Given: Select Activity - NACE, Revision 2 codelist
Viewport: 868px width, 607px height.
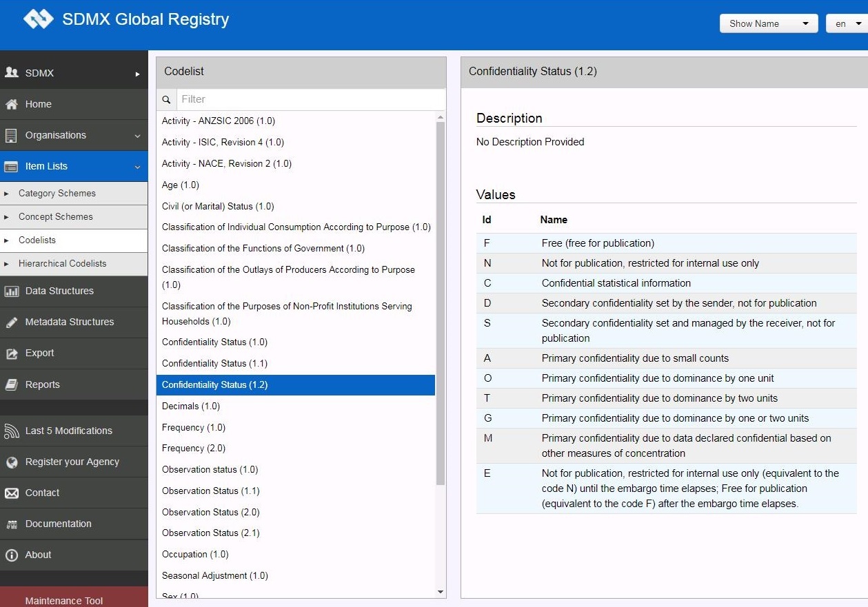Looking at the screenshot, I should pos(227,164).
